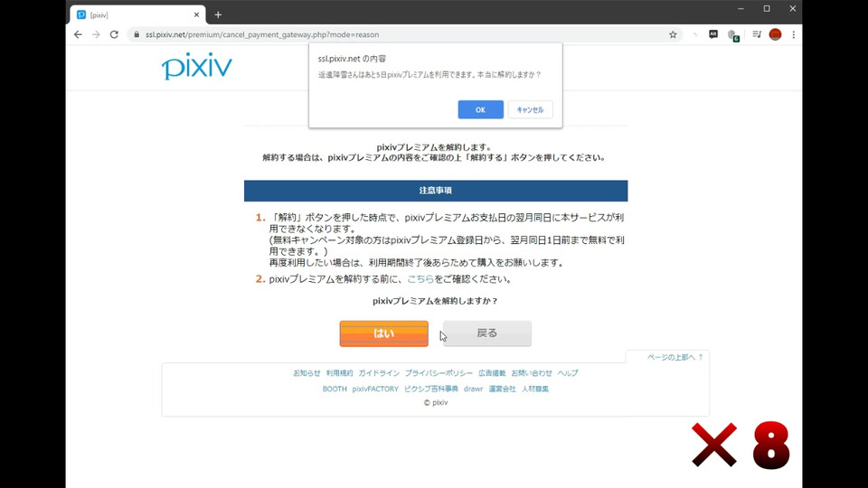Open 運営会社 footer link
The height and width of the screenshot is (488, 868).
click(502, 389)
